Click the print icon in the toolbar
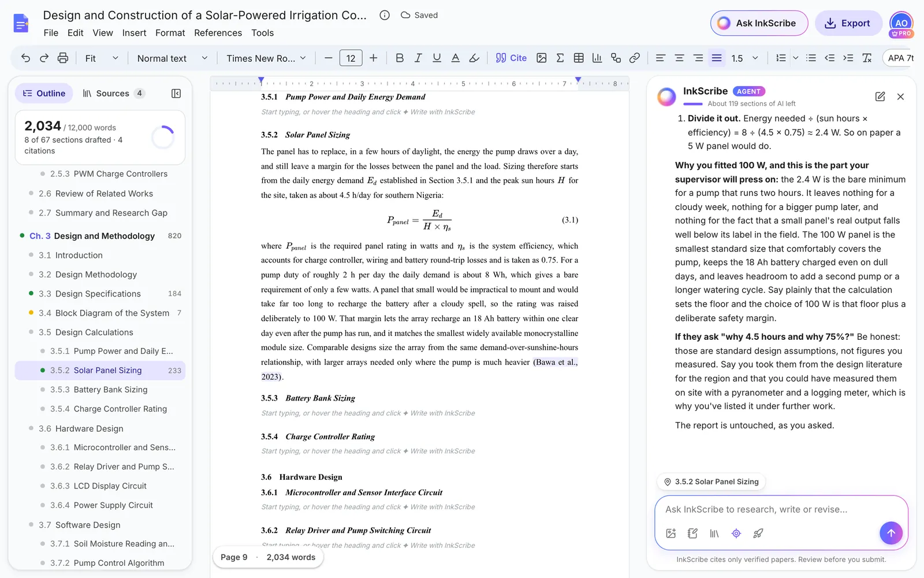 63,58
